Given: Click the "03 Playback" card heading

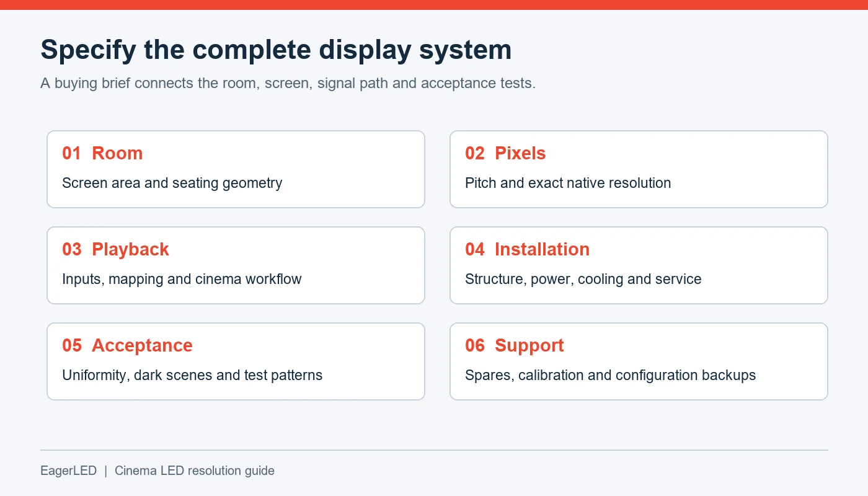Looking at the screenshot, I should [x=115, y=249].
